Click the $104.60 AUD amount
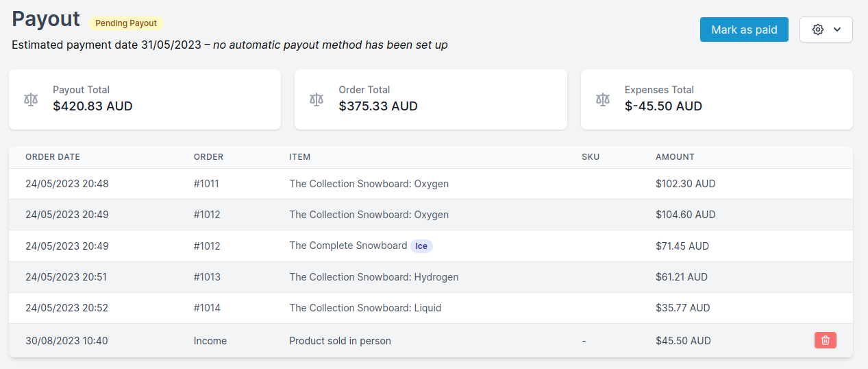Screen dimensions: 868x369 (686, 215)
